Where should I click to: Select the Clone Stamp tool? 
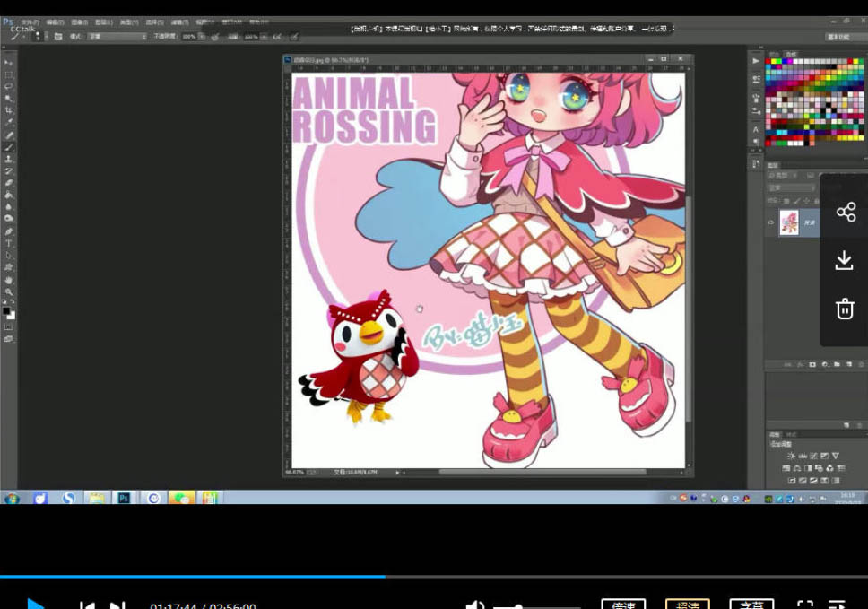coord(8,159)
